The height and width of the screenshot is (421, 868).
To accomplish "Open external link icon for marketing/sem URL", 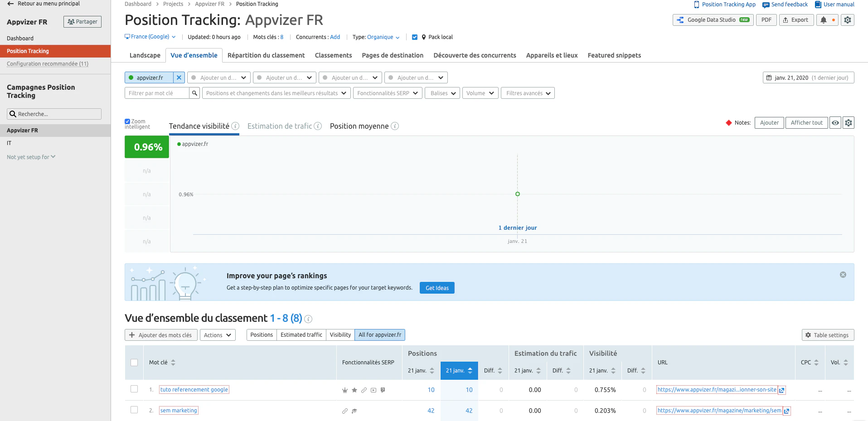I will (x=786, y=411).
